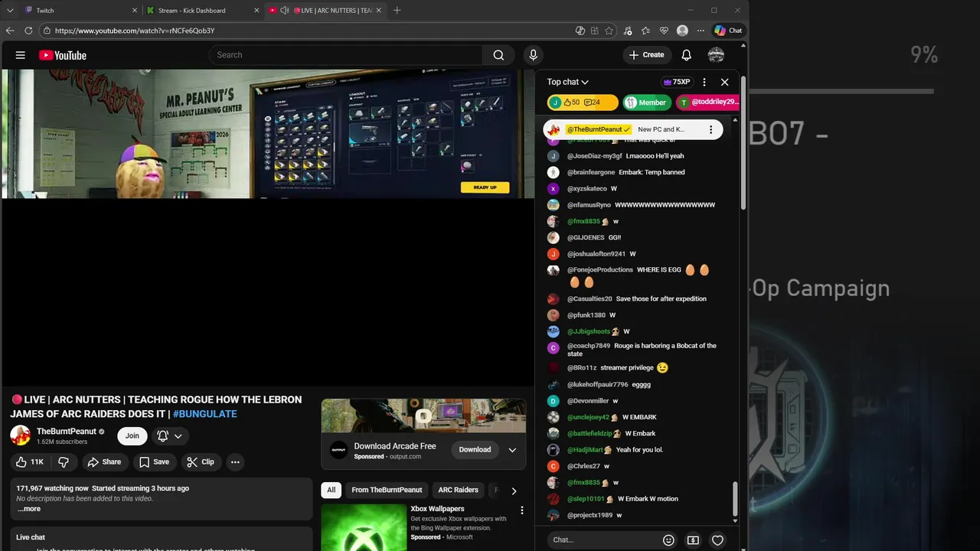The image size is (980, 551).
Task: Open the browser tab search dropdown
Action: coord(10,11)
